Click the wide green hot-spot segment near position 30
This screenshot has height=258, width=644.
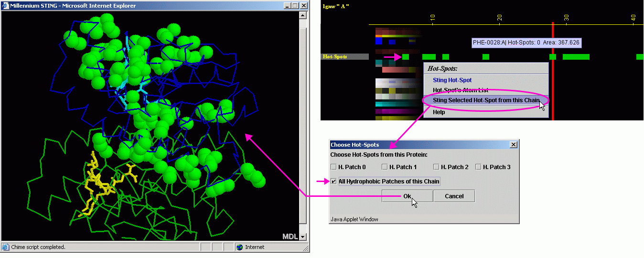click(x=576, y=57)
